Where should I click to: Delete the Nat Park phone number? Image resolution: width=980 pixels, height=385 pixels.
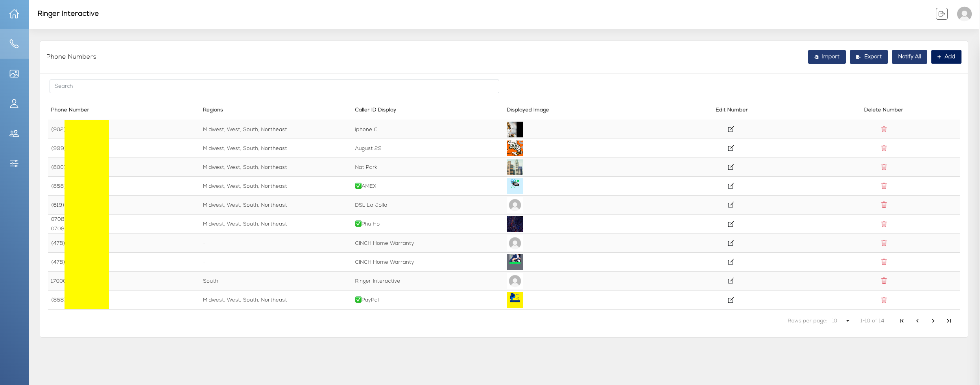pyautogui.click(x=884, y=167)
